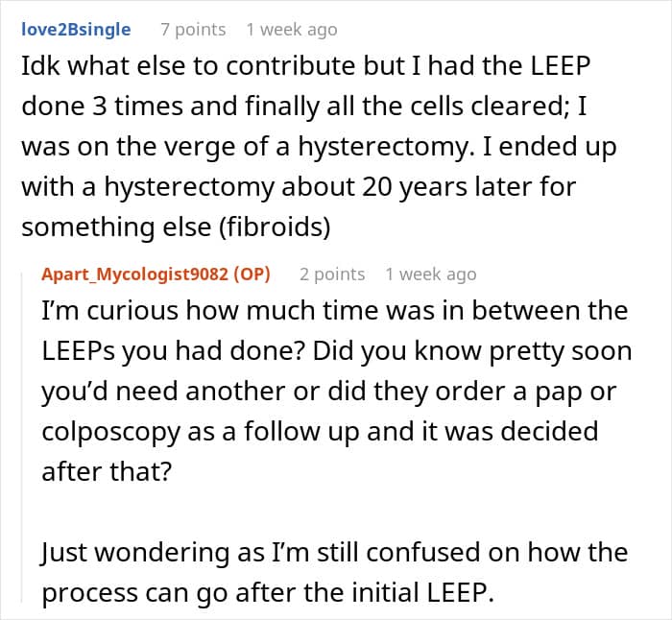Open the reply's "1 week ago" timestamp
The image size is (672, 620).
pyautogui.click(x=430, y=274)
